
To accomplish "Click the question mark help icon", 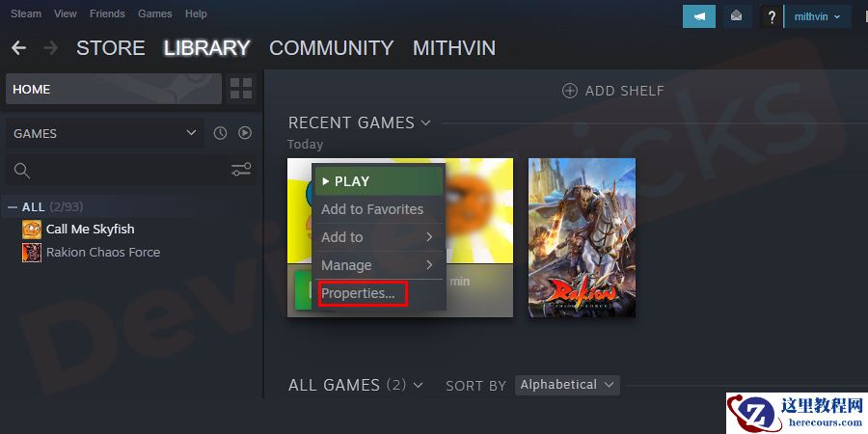I will 772,17.
